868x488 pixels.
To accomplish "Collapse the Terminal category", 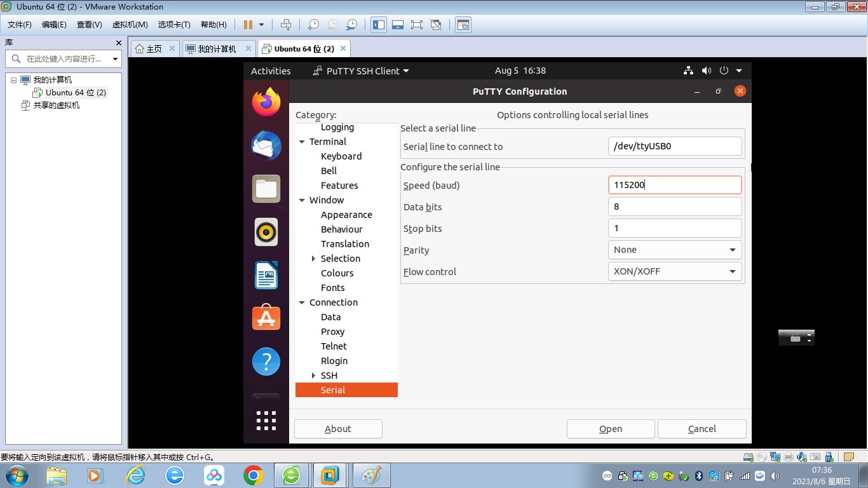I will tap(302, 142).
